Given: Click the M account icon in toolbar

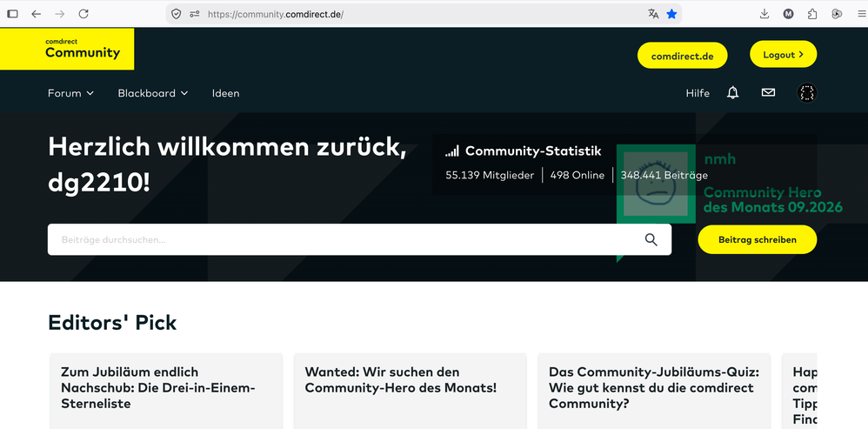Looking at the screenshot, I should point(788,14).
